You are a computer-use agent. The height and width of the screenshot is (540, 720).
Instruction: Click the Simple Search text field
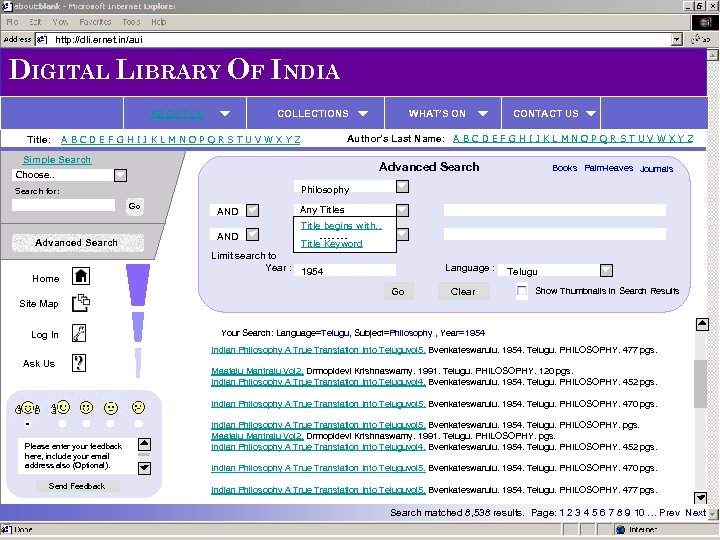[63, 205]
